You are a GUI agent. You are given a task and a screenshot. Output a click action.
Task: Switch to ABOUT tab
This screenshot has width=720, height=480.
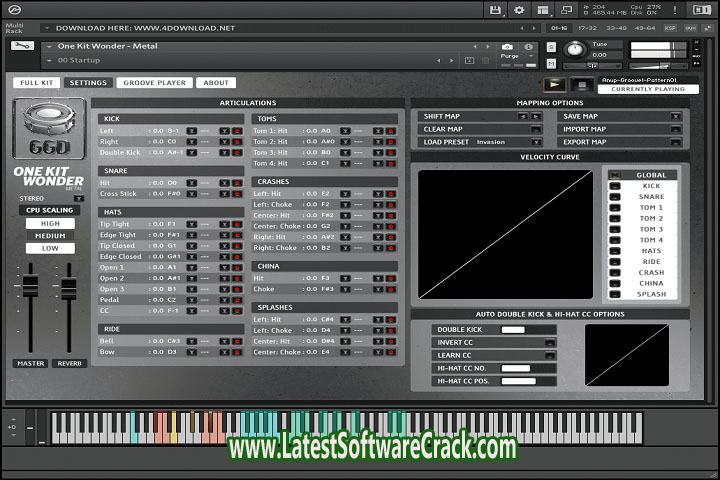216,83
